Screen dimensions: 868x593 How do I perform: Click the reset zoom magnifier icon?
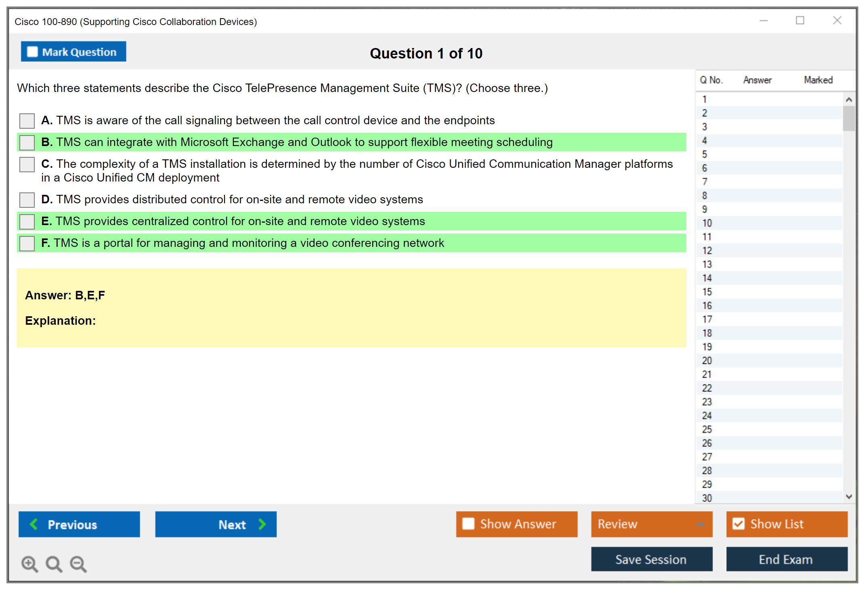54,564
